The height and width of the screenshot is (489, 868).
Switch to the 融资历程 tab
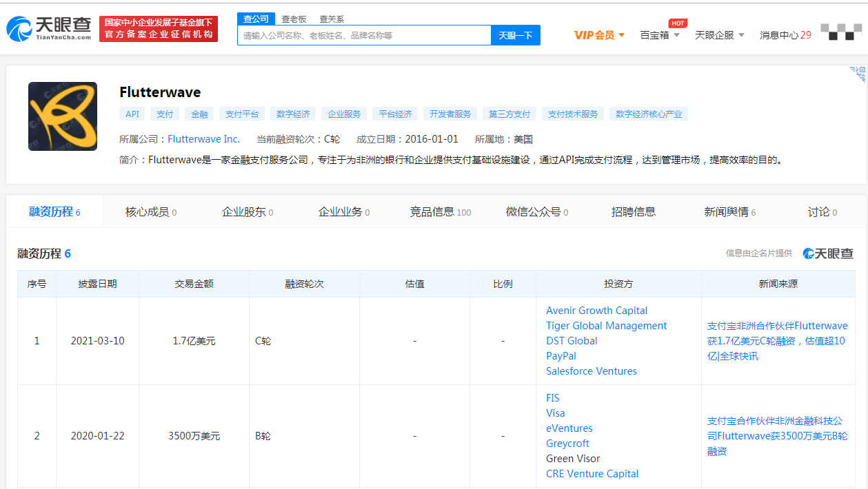click(54, 212)
